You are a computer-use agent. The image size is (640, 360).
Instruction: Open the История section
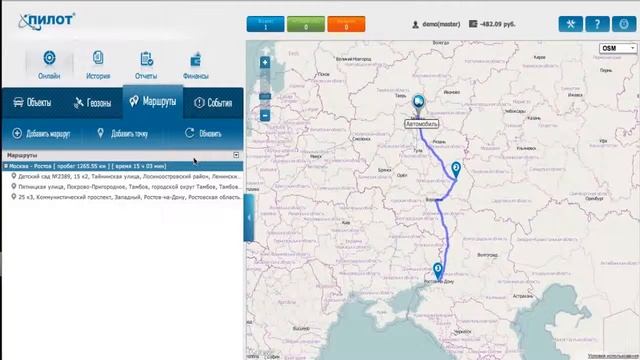[x=98, y=64]
